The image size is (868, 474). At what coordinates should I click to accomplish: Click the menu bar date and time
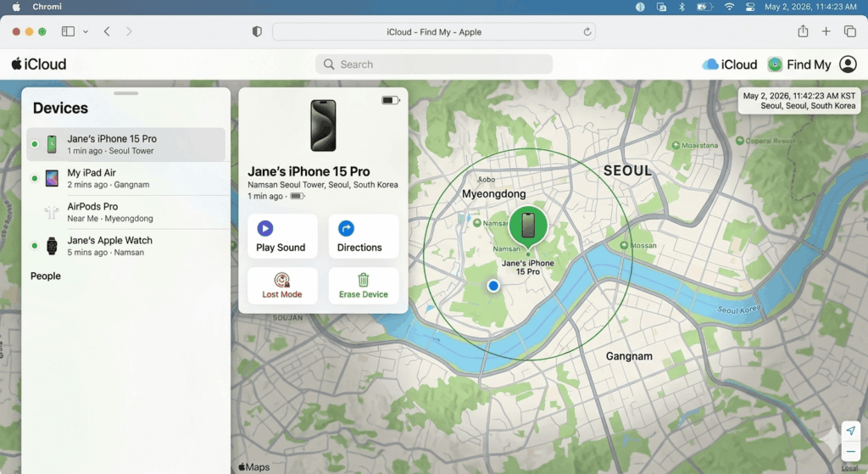810,7
